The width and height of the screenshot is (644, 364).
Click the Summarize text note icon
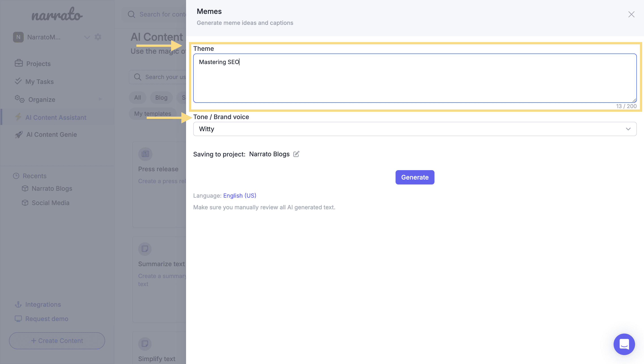tap(145, 249)
